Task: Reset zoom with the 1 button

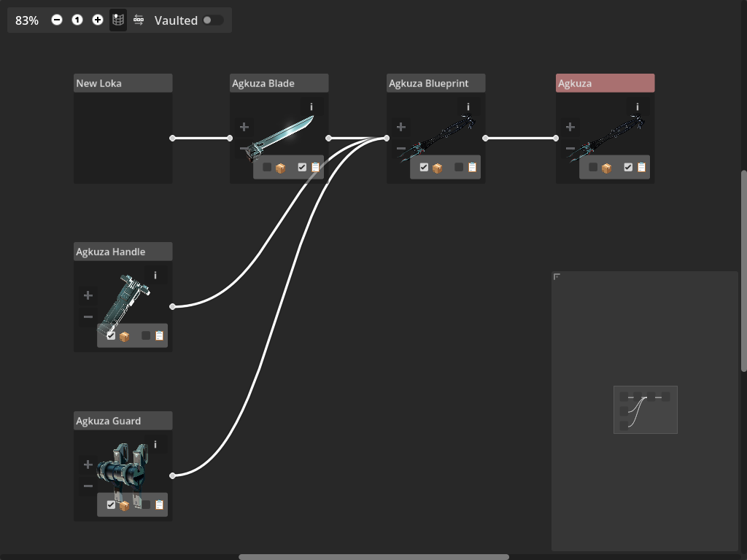Action: 77,20
